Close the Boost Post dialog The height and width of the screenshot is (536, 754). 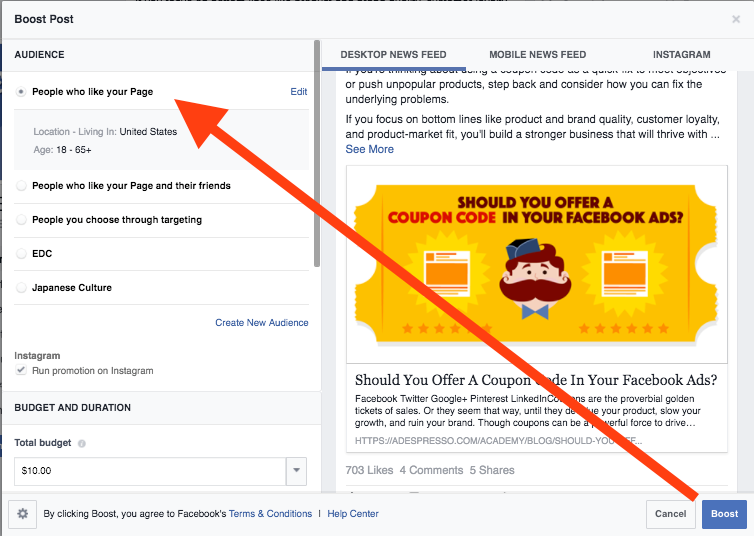736,19
